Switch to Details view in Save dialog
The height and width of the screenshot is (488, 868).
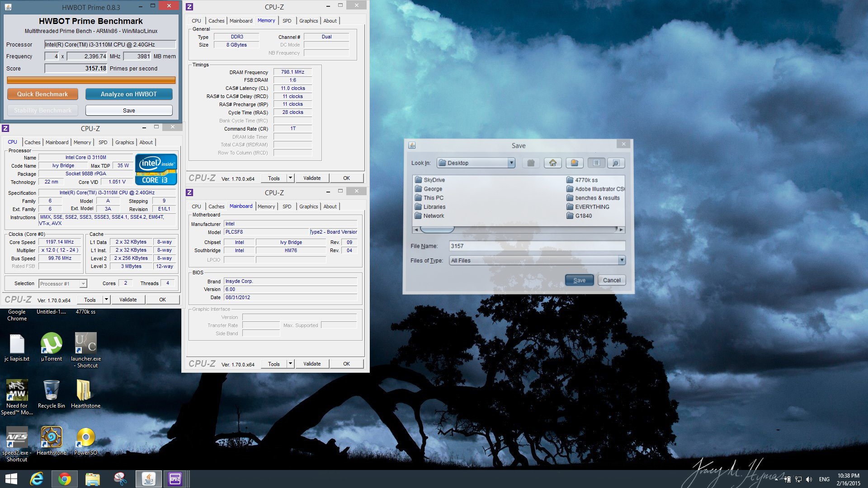[x=616, y=163]
